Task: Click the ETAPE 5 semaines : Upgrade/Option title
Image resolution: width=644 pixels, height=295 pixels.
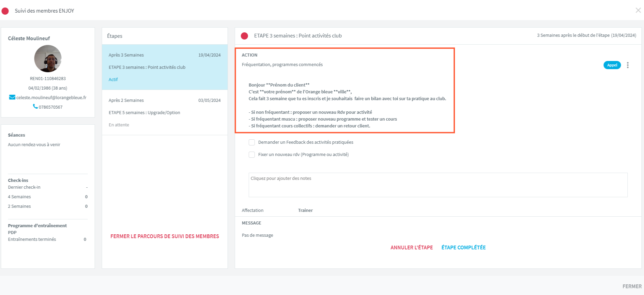Action: [x=144, y=112]
